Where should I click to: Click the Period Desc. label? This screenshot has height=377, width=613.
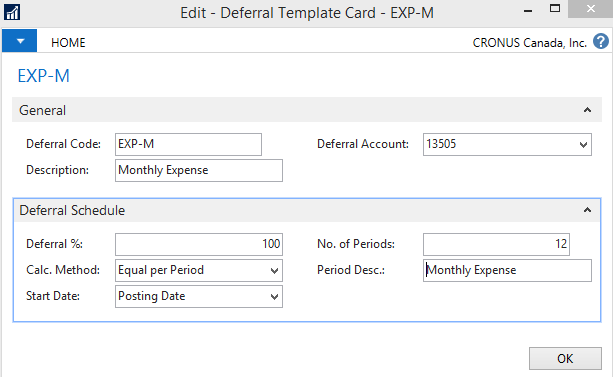[x=351, y=270]
